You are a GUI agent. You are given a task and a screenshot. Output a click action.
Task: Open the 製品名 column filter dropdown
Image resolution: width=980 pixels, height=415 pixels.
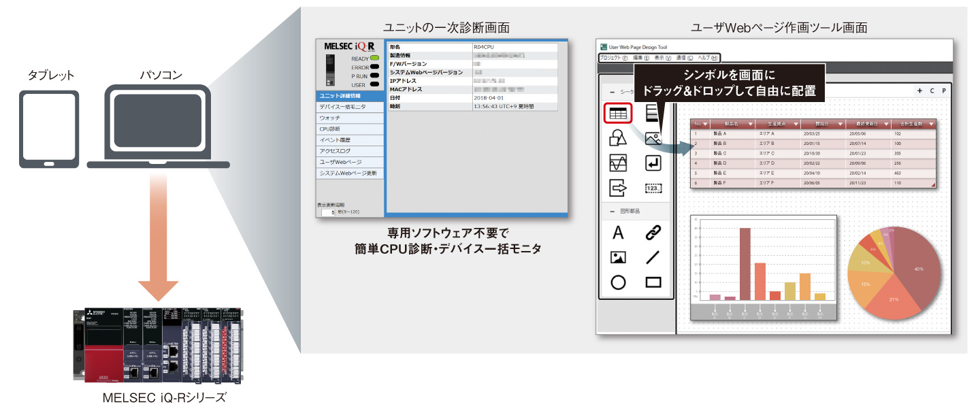[750, 124]
